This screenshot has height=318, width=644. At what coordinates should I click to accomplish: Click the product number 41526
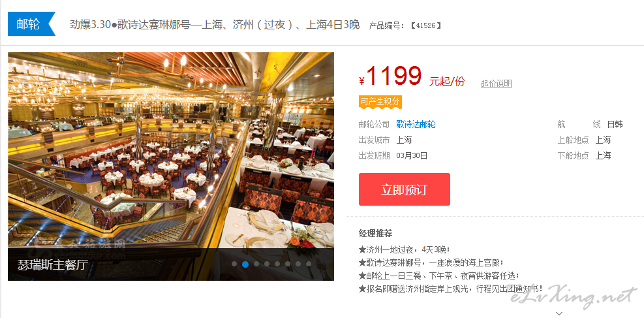pos(426,25)
